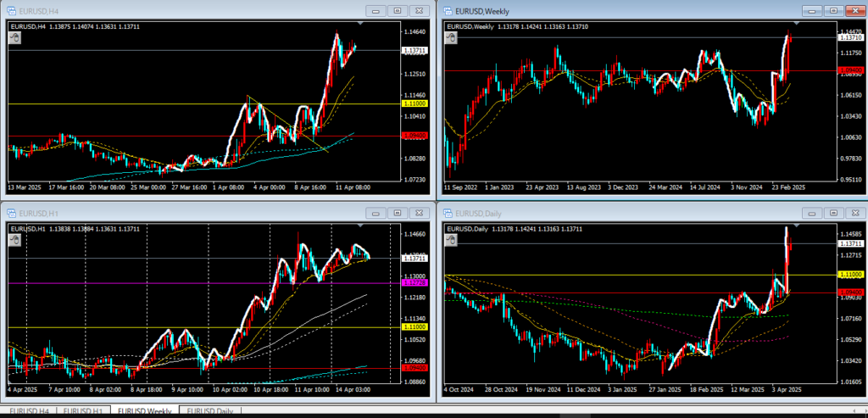Maximize the EURUSD,Weekly chart window
This screenshot has height=418, width=868.
click(832, 10)
